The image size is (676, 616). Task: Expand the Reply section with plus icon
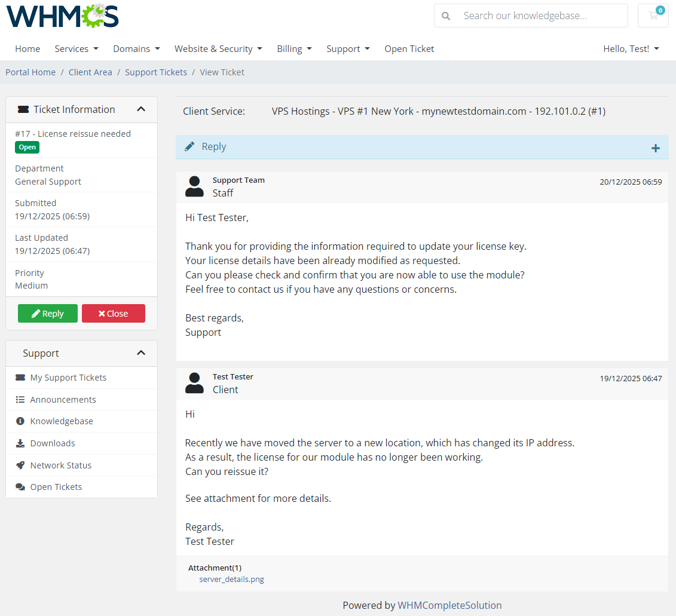pyautogui.click(x=656, y=147)
